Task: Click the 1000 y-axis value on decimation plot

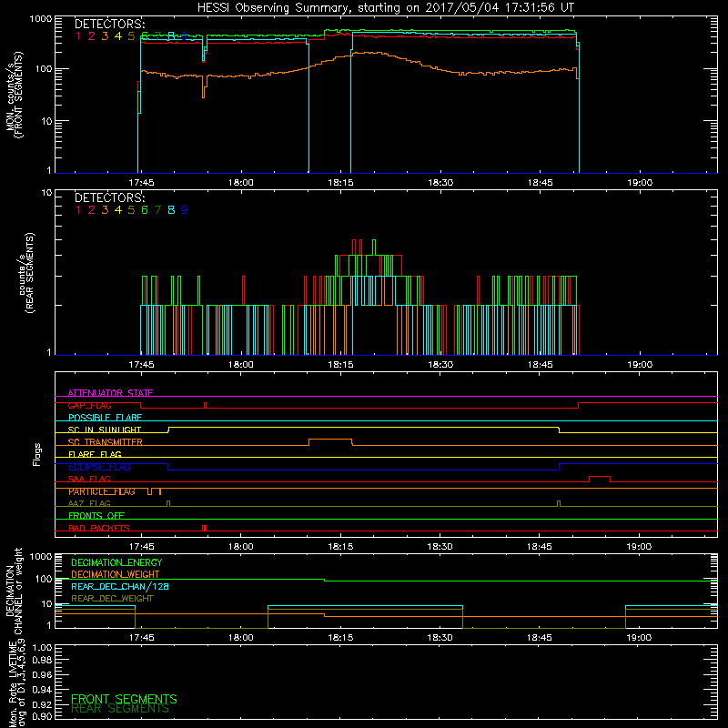Action: (41, 556)
